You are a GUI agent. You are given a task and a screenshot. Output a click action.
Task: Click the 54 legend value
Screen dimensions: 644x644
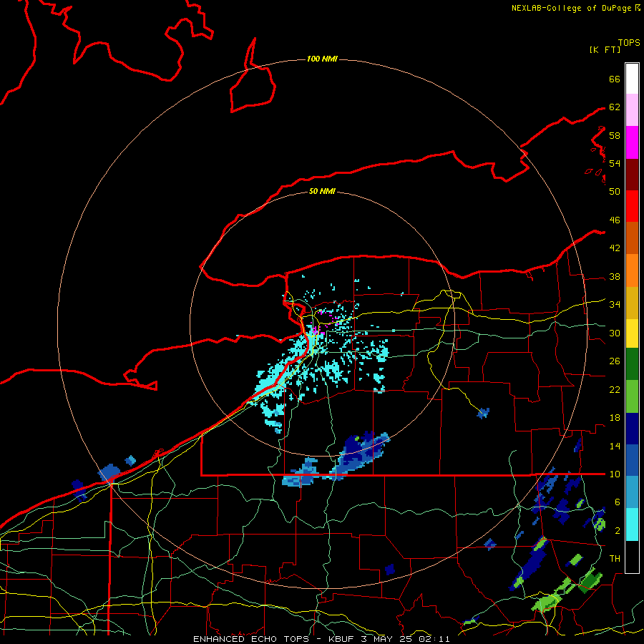[x=615, y=163]
